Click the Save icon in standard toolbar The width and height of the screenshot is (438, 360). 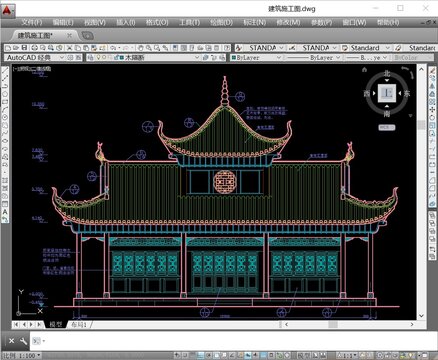pyautogui.click(x=24, y=48)
